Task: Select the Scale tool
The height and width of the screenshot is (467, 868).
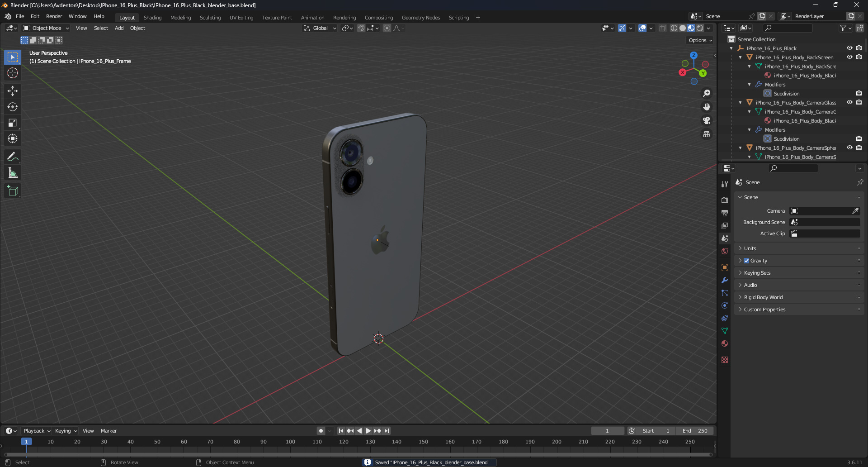Action: [x=13, y=123]
